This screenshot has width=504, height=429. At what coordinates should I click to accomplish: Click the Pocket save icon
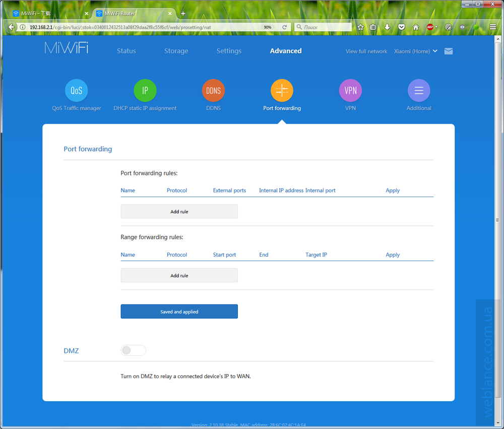click(x=402, y=27)
